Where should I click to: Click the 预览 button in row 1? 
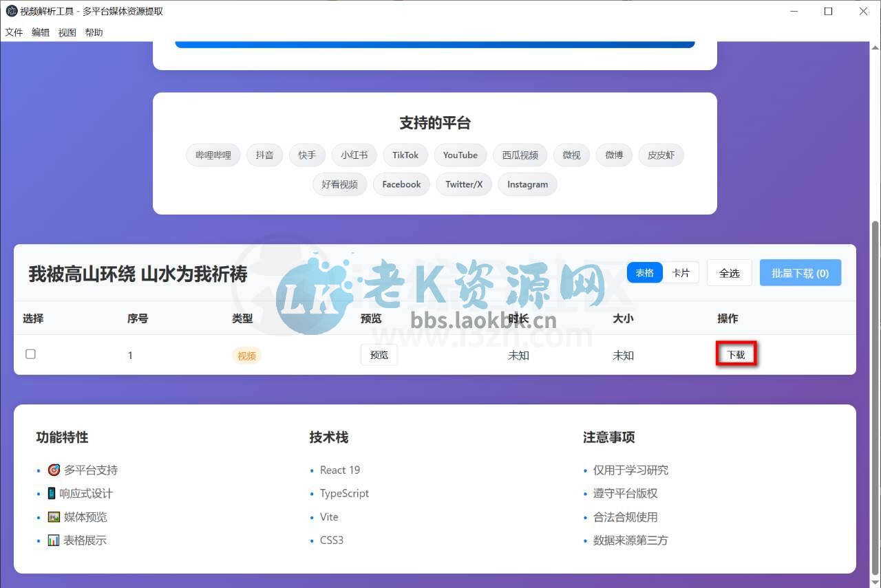[379, 355]
